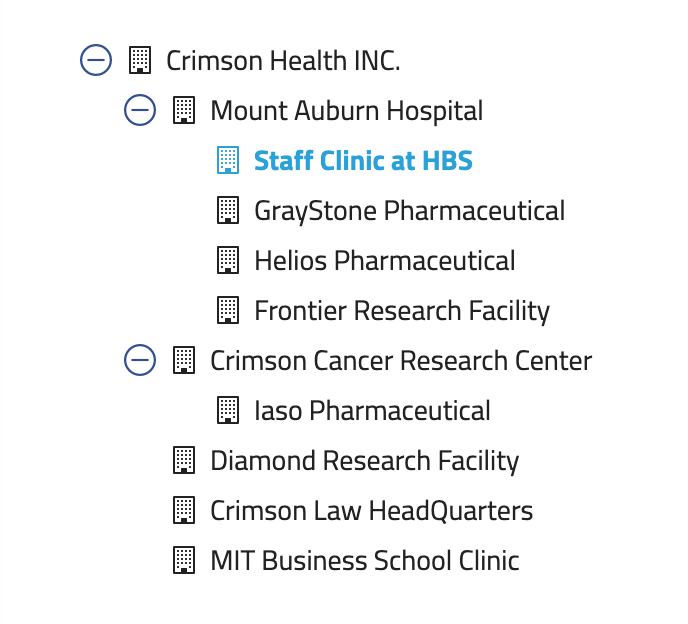Click the MIT Business School Clinic icon
The image size is (688, 624).
pos(184,560)
